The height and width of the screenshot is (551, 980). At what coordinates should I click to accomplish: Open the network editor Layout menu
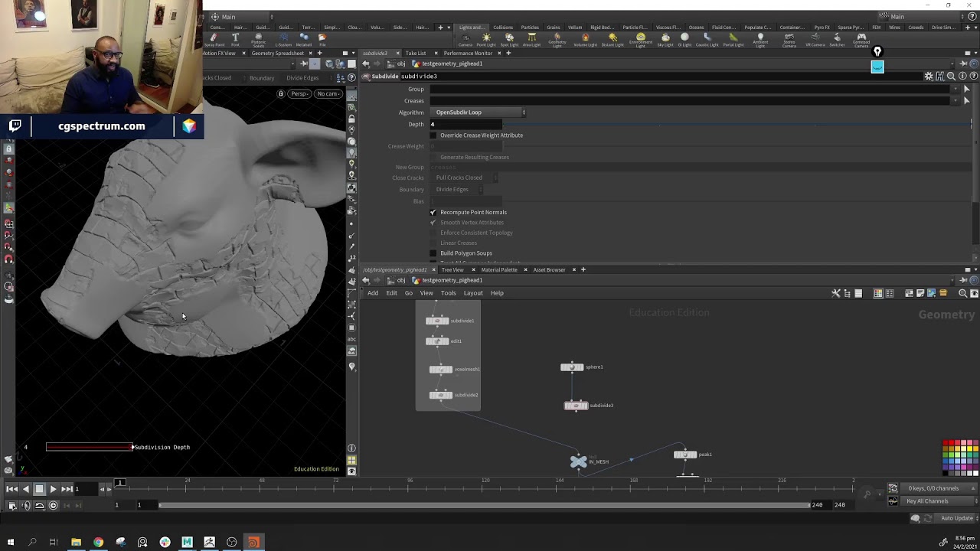click(x=473, y=293)
